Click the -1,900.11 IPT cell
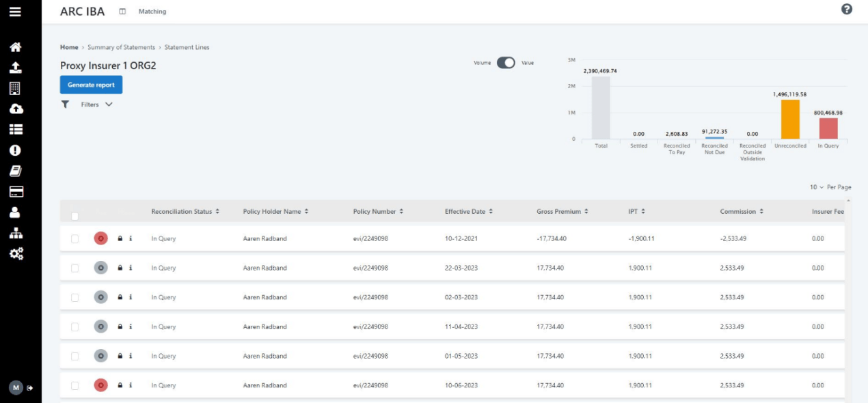The image size is (868, 403). (x=642, y=238)
